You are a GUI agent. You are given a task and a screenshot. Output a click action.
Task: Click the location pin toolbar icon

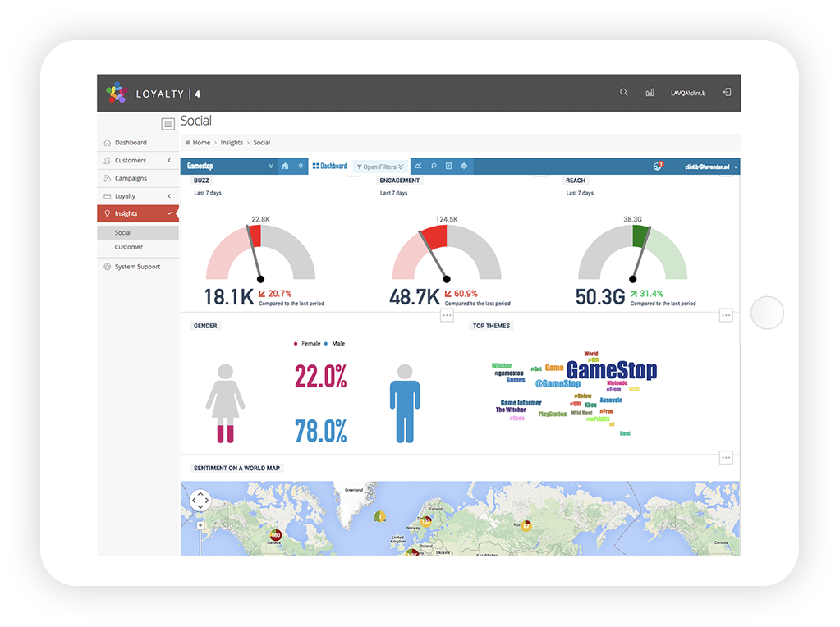301,166
